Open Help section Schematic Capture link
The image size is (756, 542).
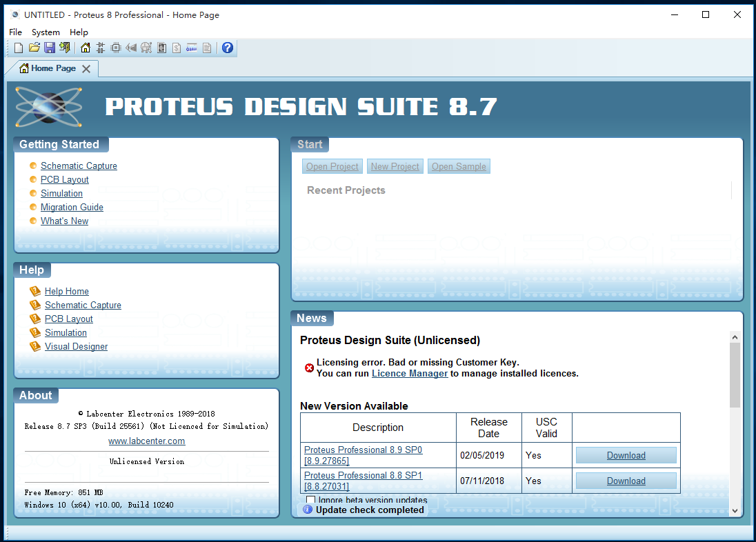pyautogui.click(x=83, y=305)
